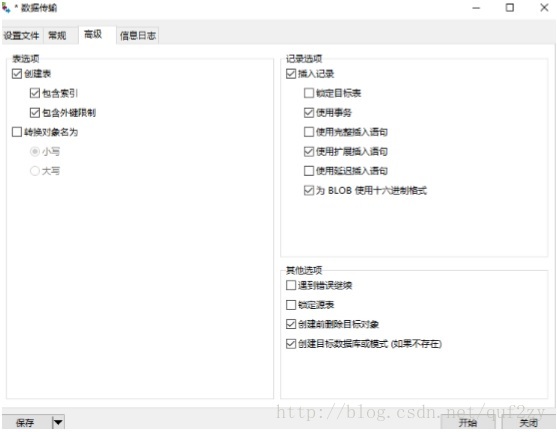Minimize the 数据传输 window

tap(476, 8)
